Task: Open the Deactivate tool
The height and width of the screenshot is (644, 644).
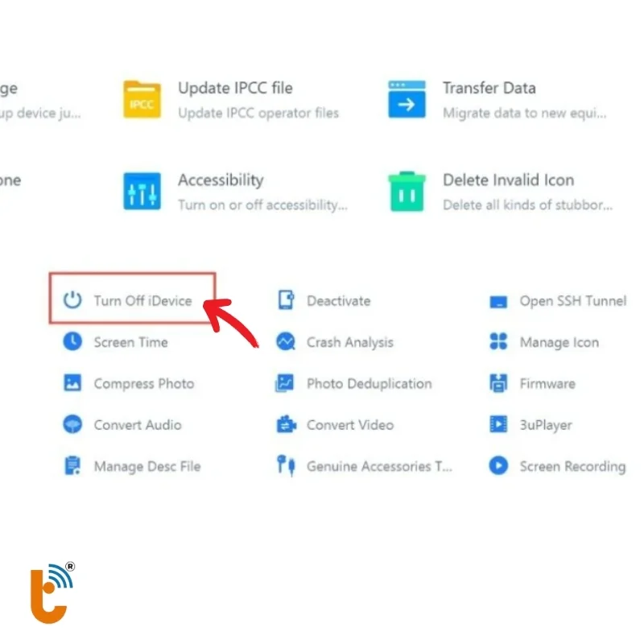Action: pos(338,301)
